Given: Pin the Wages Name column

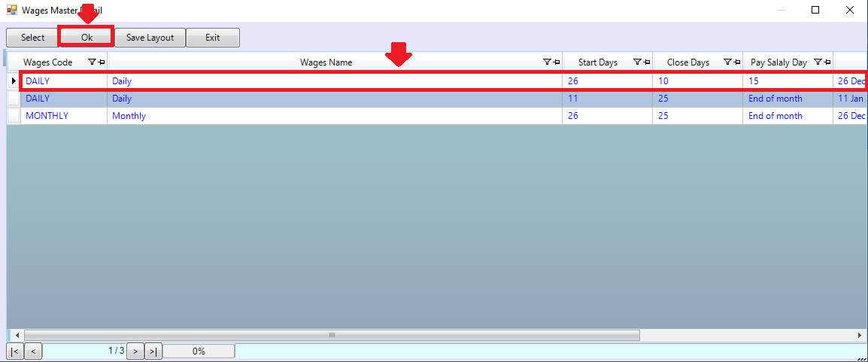Looking at the screenshot, I should (x=557, y=62).
